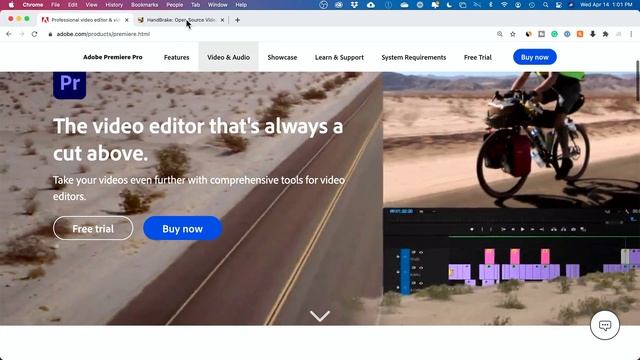
Task: Click the down chevron below the hero
Action: click(x=320, y=316)
